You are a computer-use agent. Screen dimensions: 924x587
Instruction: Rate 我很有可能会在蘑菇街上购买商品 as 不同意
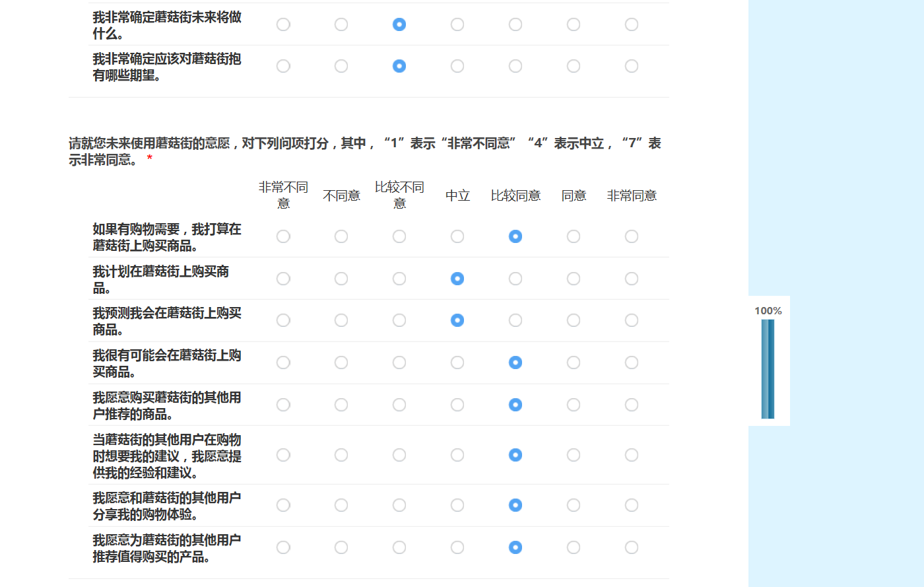(341, 363)
